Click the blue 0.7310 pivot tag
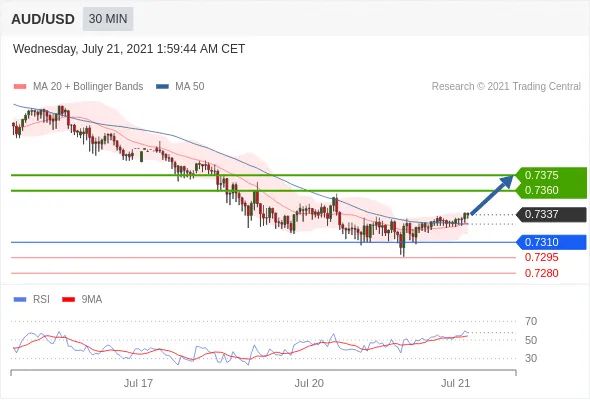The width and height of the screenshot is (590, 400). [x=552, y=242]
